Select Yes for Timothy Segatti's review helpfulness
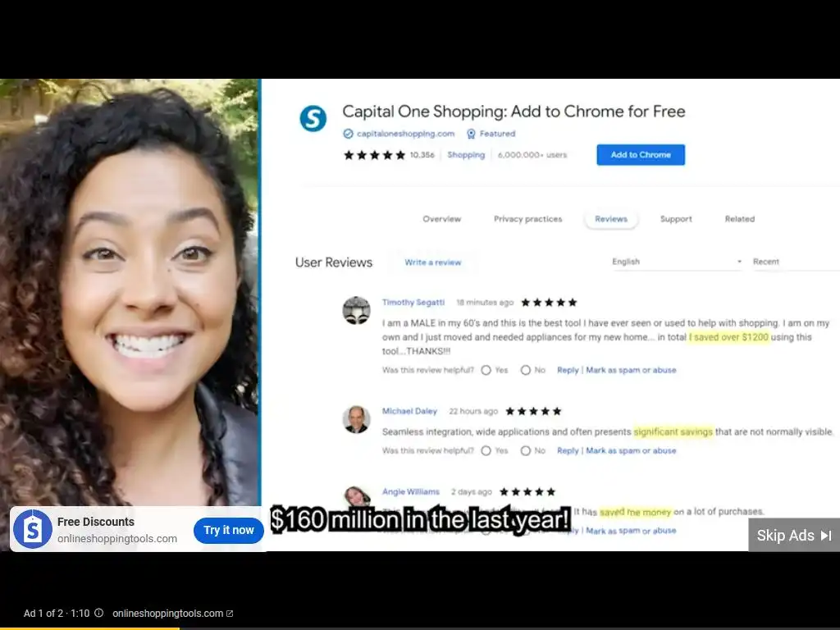The image size is (840, 630). click(486, 370)
